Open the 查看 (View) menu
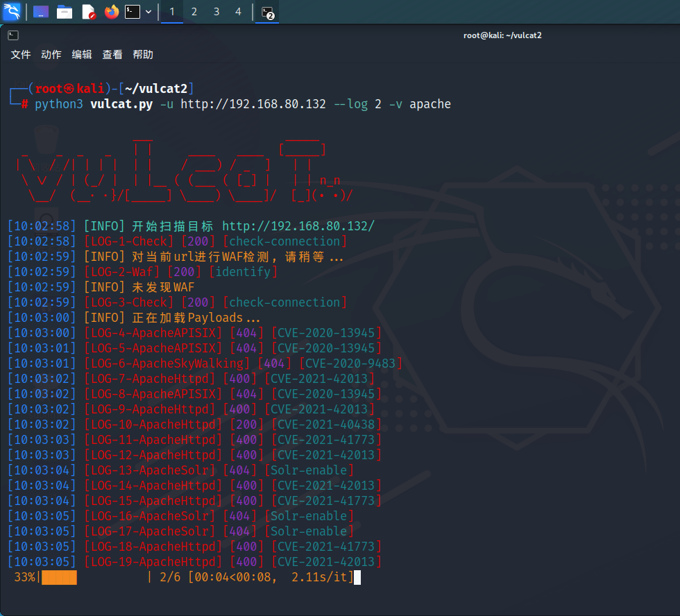The image size is (680, 616). (x=112, y=55)
